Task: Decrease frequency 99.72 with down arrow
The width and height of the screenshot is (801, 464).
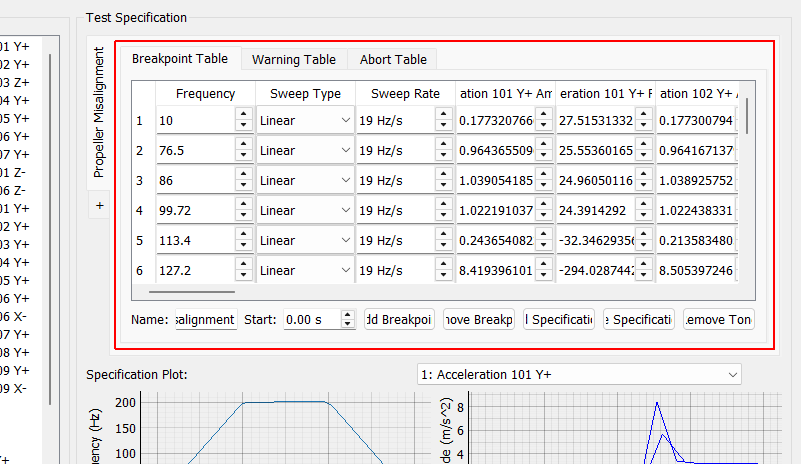Action: pyautogui.click(x=244, y=215)
